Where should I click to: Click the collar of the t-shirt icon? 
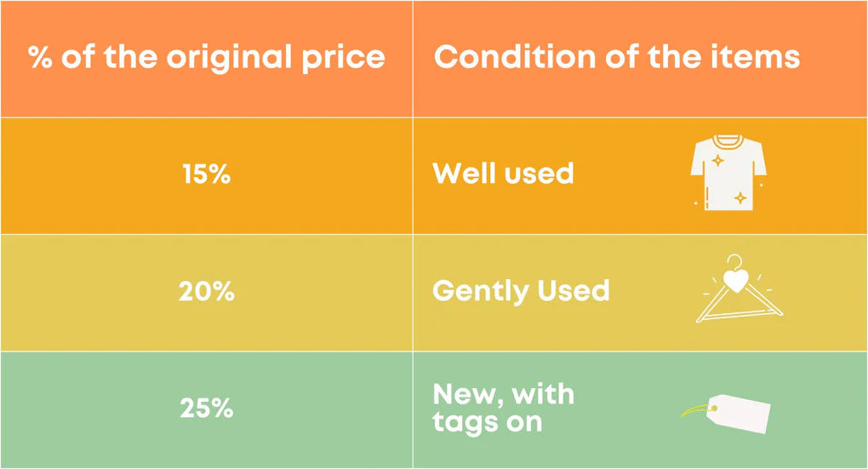coord(728,141)
